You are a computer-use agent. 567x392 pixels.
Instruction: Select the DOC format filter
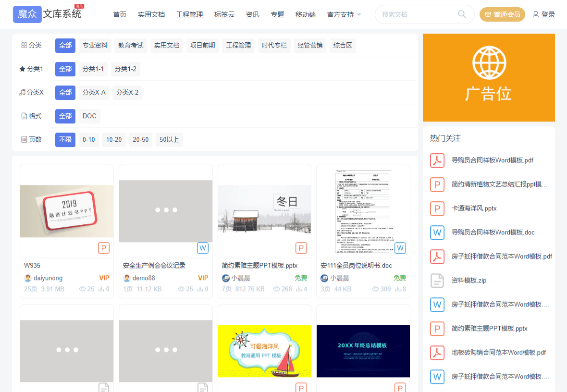click(89, 116)
